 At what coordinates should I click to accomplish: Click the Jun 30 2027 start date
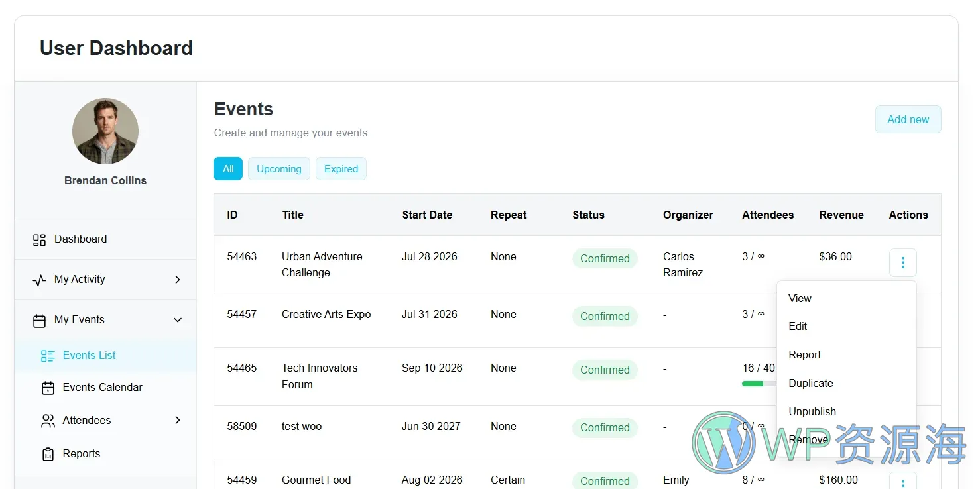(x=431, y=426)
